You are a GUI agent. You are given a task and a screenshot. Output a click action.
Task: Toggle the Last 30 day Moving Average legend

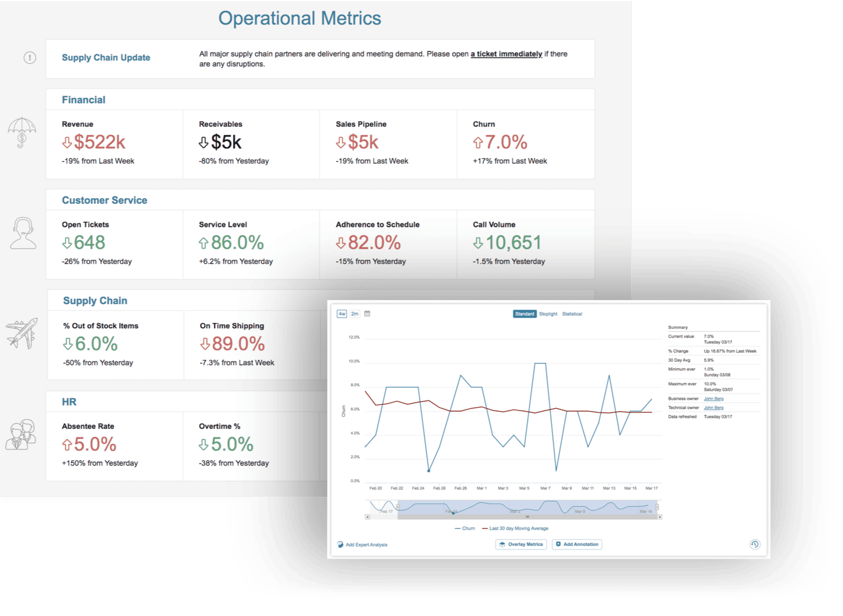[515, 528]
